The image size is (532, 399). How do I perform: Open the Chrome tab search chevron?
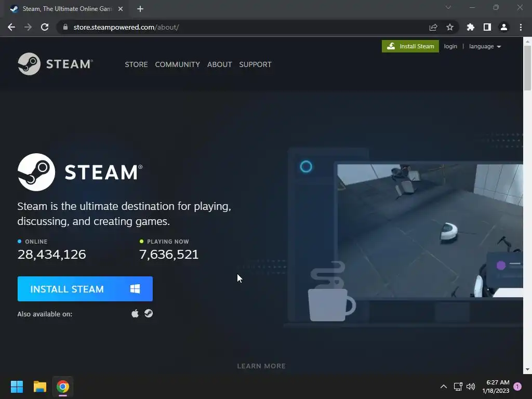coord(448,7)
